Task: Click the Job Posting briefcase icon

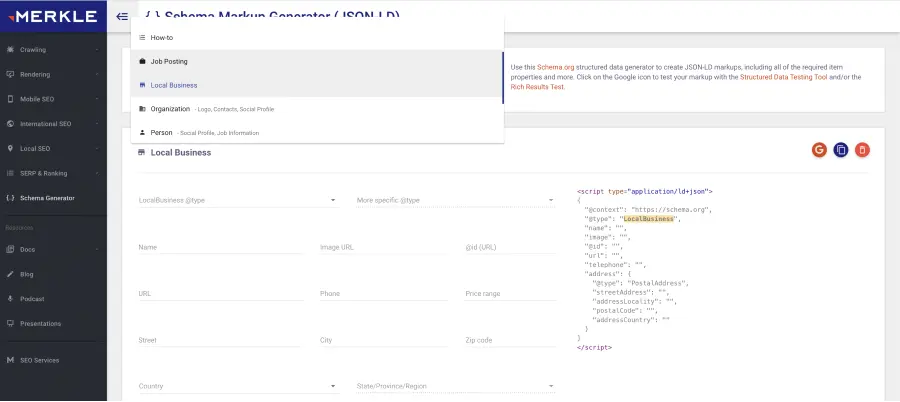Action: (x=142, y=61)
